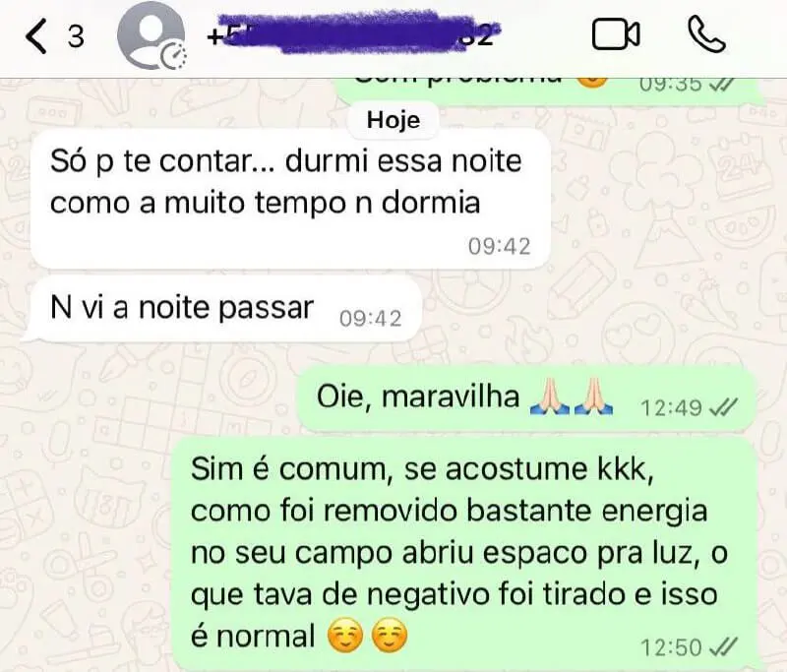Image resolution: width=787 pixels, height=672 pixels.
Task: Tap the 09:42 timestamp of first message
Action: (499, 246)
